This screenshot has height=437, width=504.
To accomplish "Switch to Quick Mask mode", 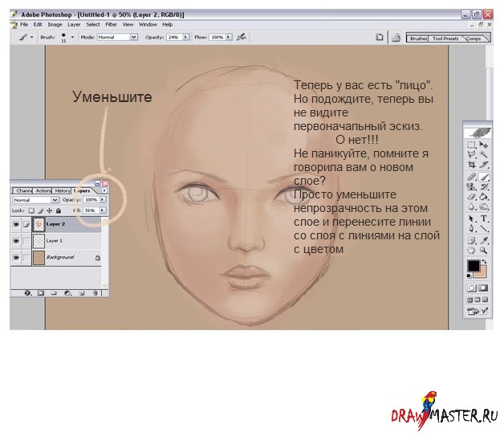I will point(483,288).
